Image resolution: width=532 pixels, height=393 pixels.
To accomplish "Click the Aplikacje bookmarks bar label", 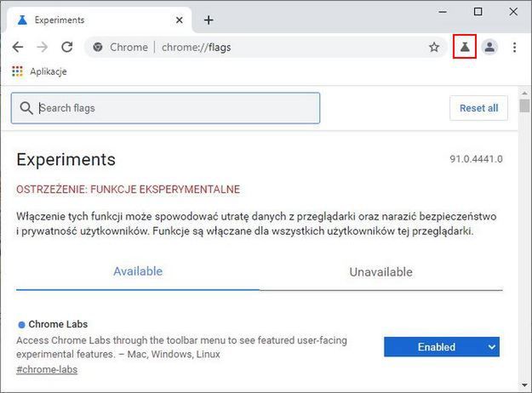I will [x=49, y=71].
